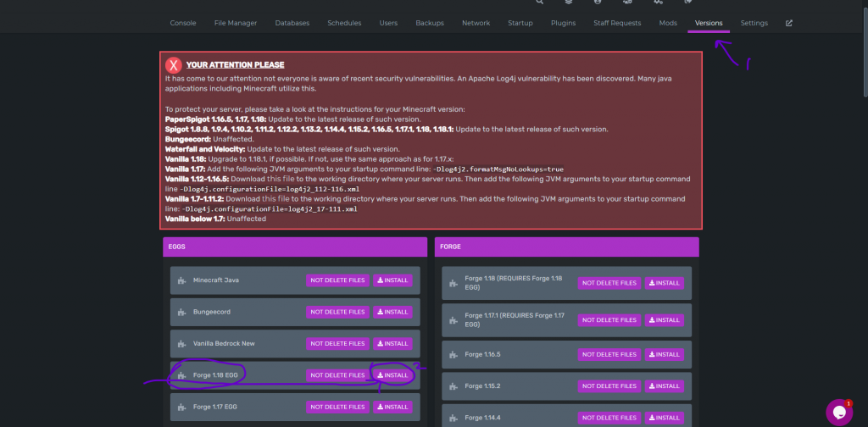Install Forge 1.17.1 requiring 1.17 EGG
The image size is (868, 427).
tap(665, 320)
